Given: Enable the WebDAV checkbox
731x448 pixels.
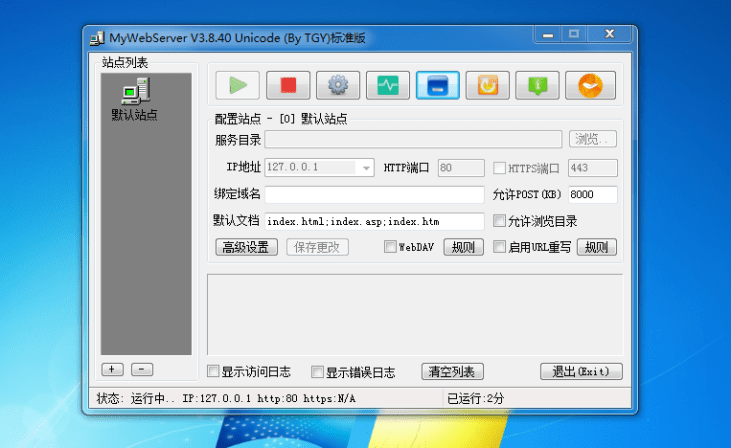Looking at the screenshot, I should pos(390,247).
